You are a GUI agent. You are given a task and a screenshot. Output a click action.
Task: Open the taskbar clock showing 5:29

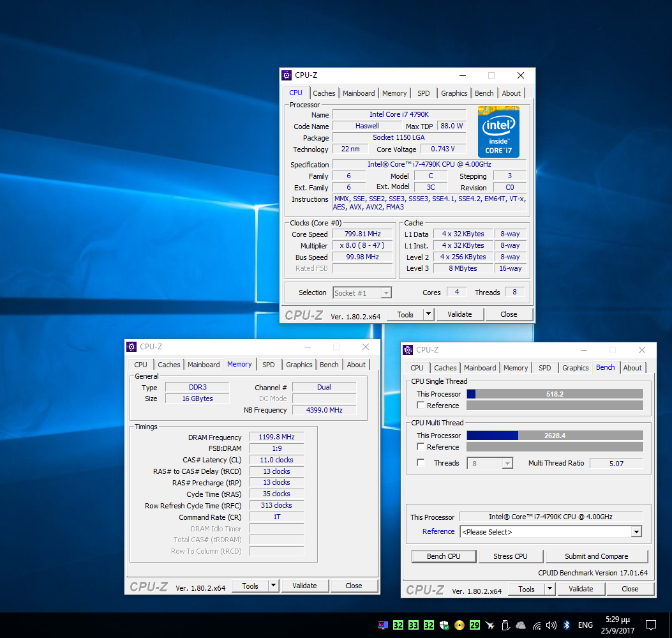point(618,625)
